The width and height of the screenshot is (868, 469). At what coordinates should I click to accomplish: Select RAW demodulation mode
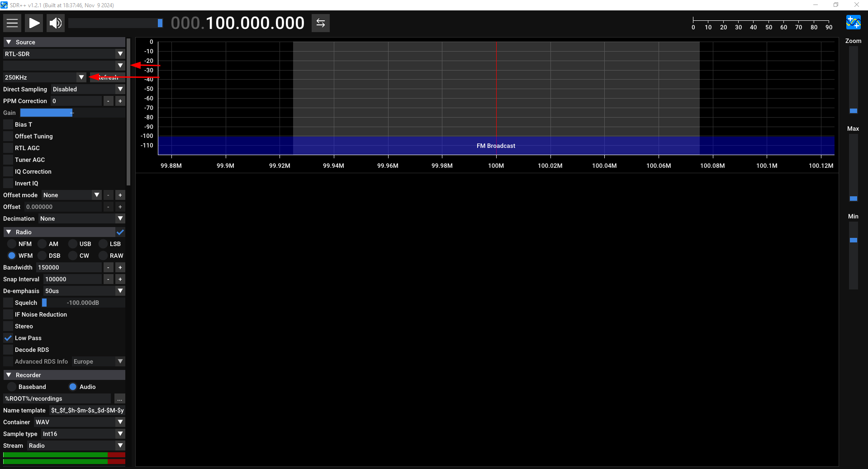(103, 256)
